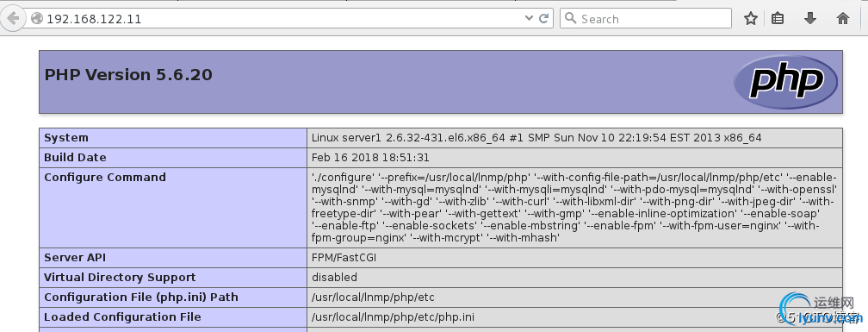This screenshot has height=332, width=868.
Task: Click the Configure Command label
Action: (x=105, y=178)
